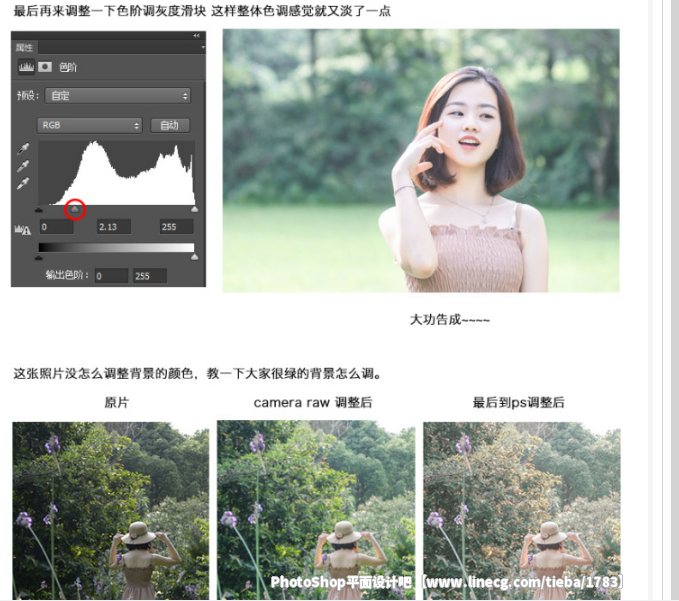The image size is (679, 601).
Task: Open the 预设 preset dropdown
Action: tap(118, 96)
